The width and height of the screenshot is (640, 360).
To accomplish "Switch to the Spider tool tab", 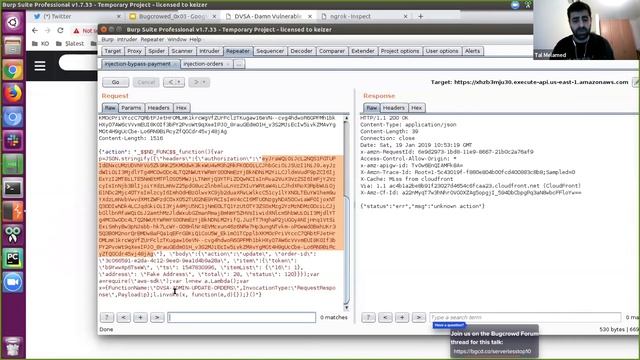I will click(x=156, y=51).
